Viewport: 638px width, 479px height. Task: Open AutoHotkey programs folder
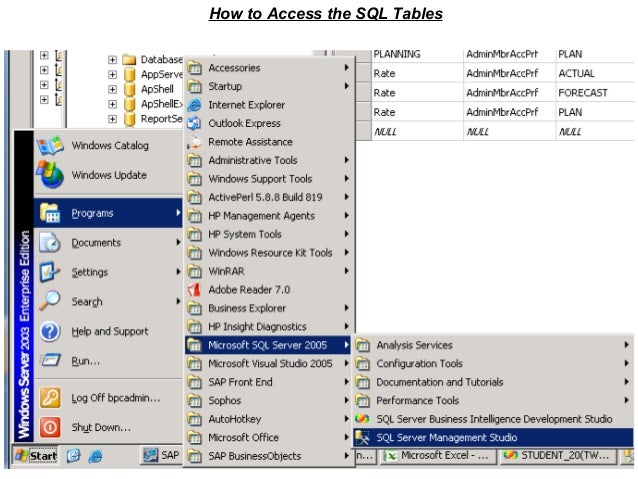(x=269, y=419)
